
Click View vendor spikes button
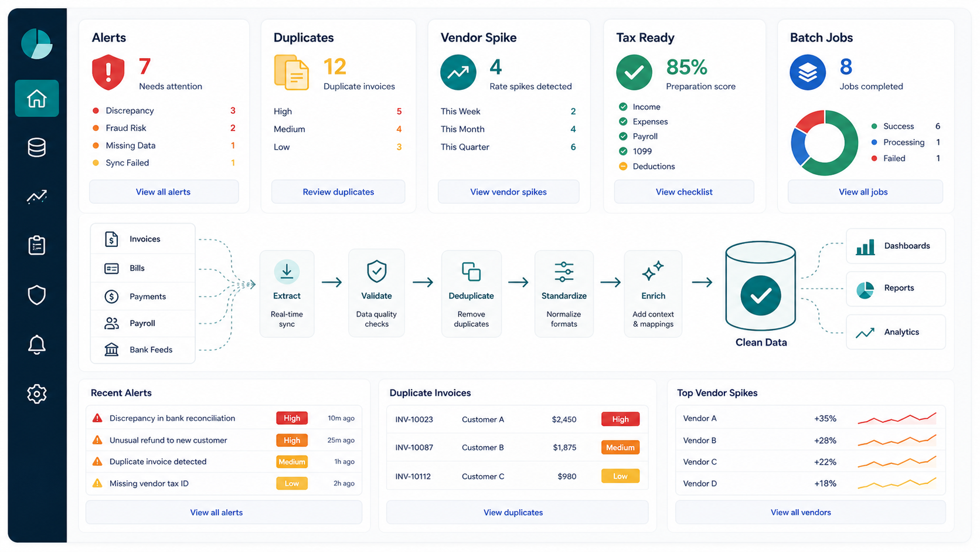pyautogui.click(x=509, y=192)
